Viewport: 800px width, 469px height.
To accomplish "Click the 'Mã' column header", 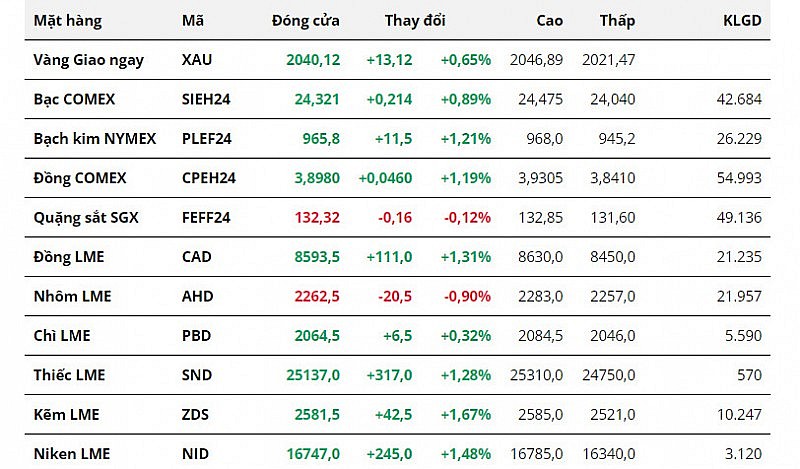I will click(x=193, y=20).
